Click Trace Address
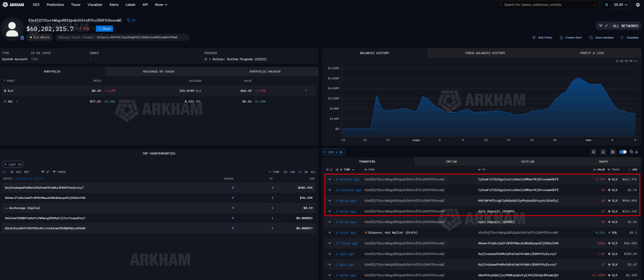The image size is (644, 280). [602, 38]
